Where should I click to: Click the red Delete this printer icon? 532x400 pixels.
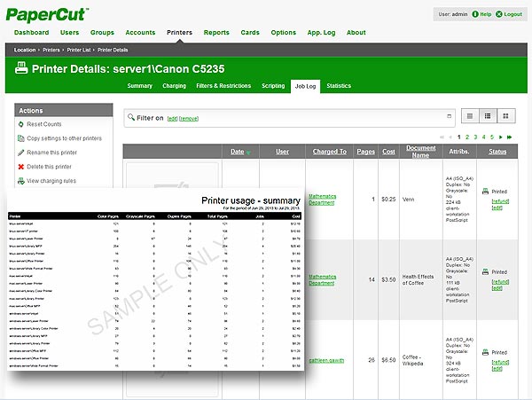21,166
